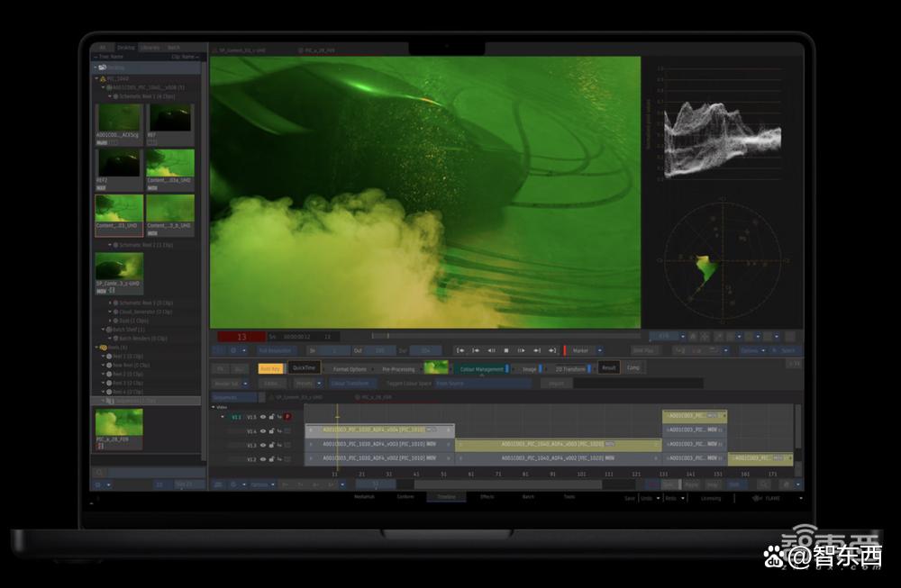
Task: Switch to the Libraries tab in the media panel
Action: (150, 48)
